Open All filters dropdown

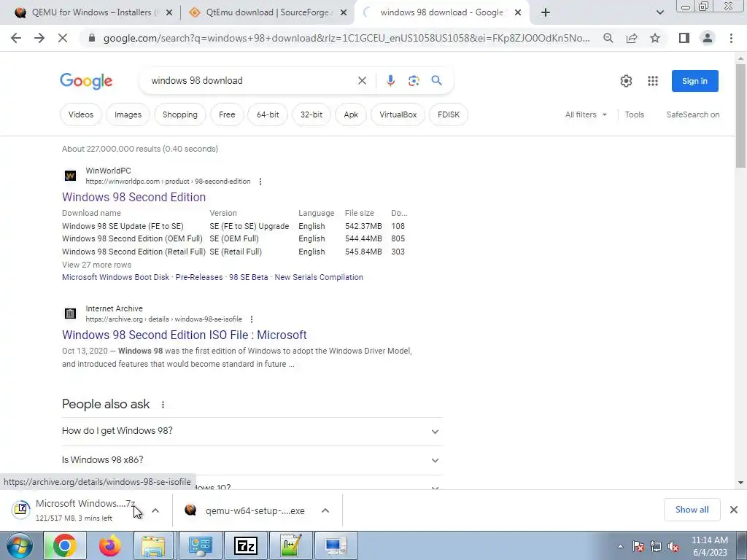click(x=586, y=114)
